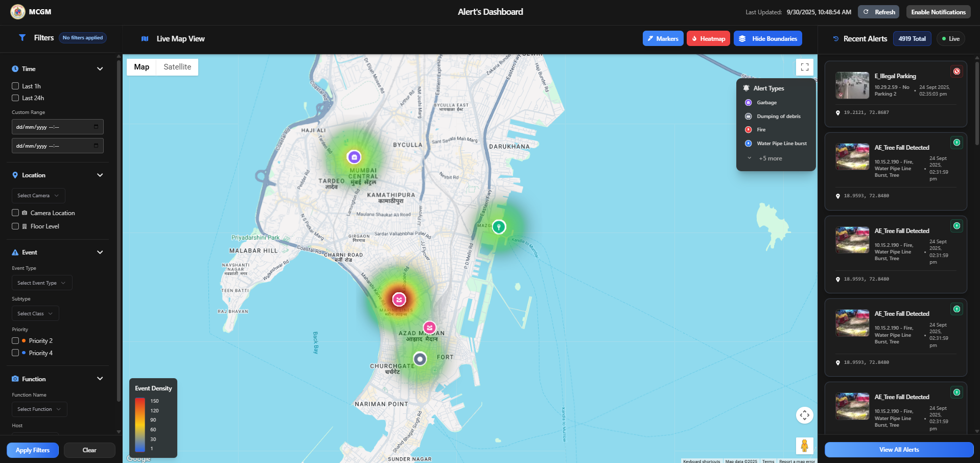
Task: Click the filter funnel icon
Action: click(x=22, y=37)
